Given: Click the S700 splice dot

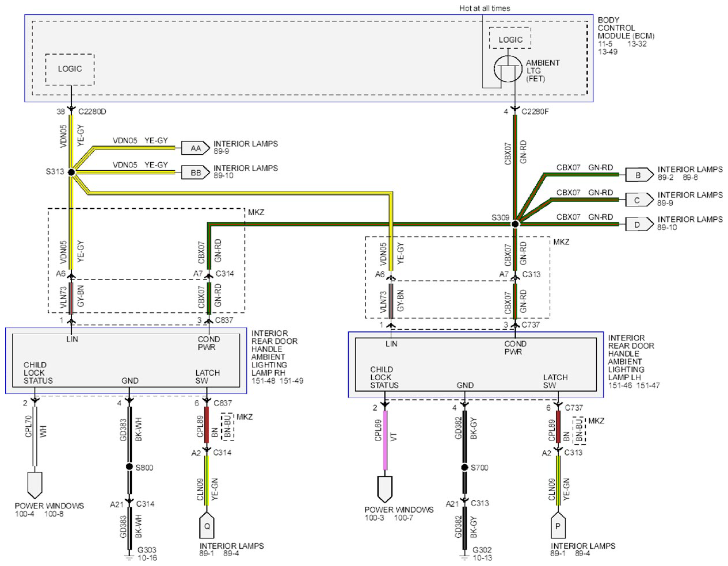Looking at the screenshot, I should click(x=464, y=467).
